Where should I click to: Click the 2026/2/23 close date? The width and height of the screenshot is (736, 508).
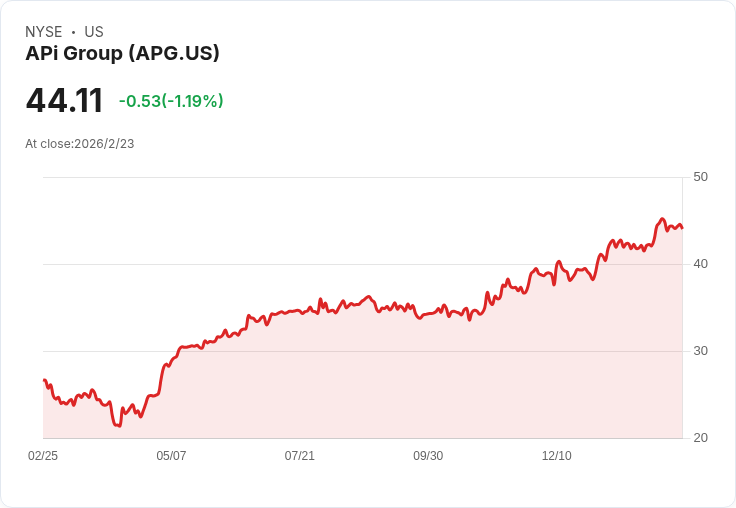click(104, 144)
